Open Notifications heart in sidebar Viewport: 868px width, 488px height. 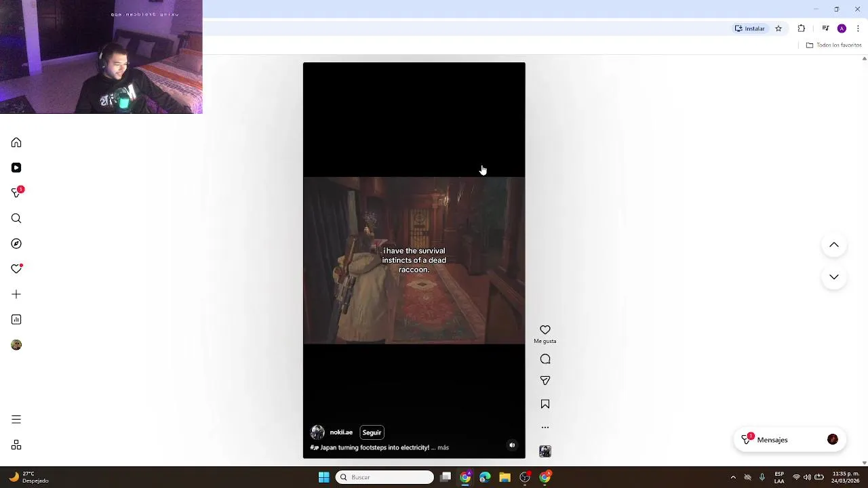16,269
